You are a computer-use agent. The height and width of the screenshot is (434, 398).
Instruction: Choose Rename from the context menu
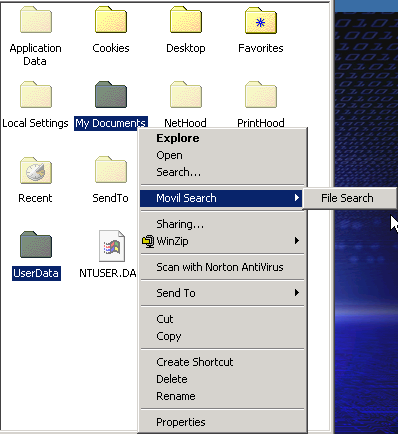222,396
